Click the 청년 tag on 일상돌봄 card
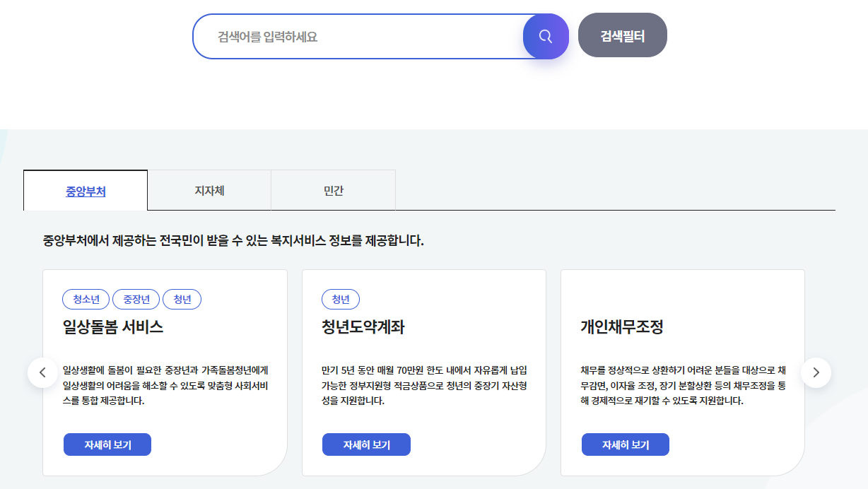This screenshot has height=489, width=868. (x=182, y=299)
